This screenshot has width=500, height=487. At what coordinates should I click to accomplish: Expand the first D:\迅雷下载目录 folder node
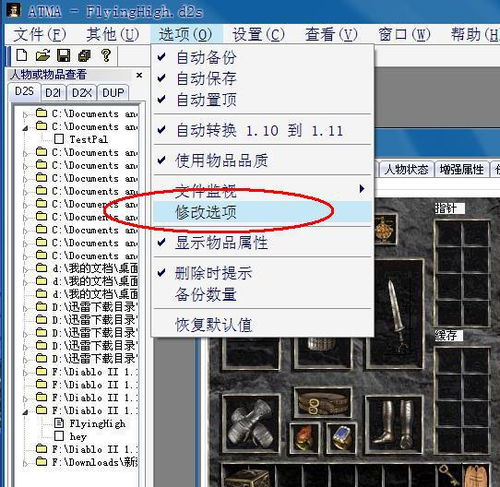tap(25, 308)
